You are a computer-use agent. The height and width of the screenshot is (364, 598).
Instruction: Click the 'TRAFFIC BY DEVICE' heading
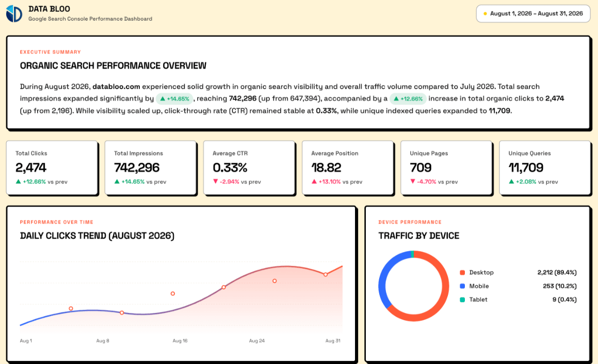coord(419,236)
